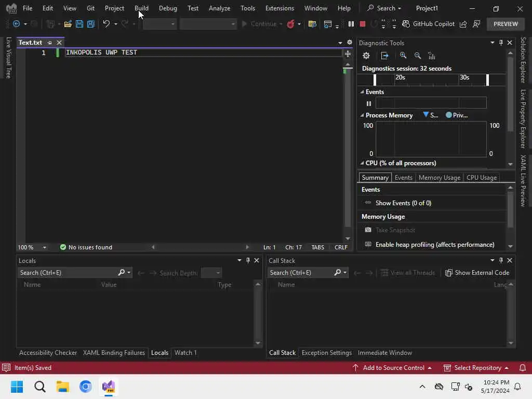The height and width of the screenshot is (399, 532).
Task: Pause the Events track in diagnostics
Action: coord(369,103)
